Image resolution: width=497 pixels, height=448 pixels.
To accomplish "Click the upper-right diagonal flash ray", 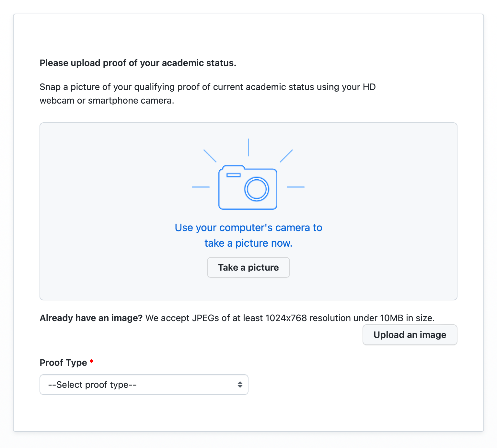I will pos(286,156).
